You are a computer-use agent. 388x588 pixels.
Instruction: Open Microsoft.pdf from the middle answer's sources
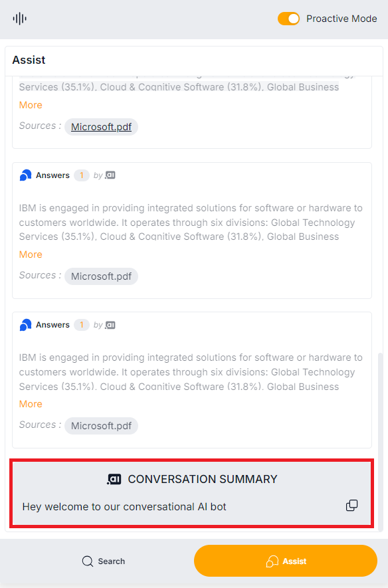[x=101, y=276]
